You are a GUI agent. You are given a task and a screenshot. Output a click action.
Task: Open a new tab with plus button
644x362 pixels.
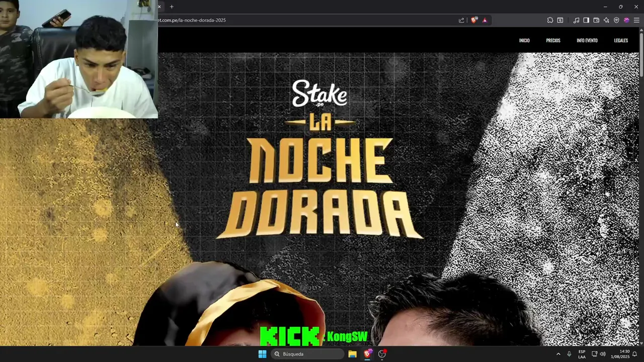click(x=172, y=7)
